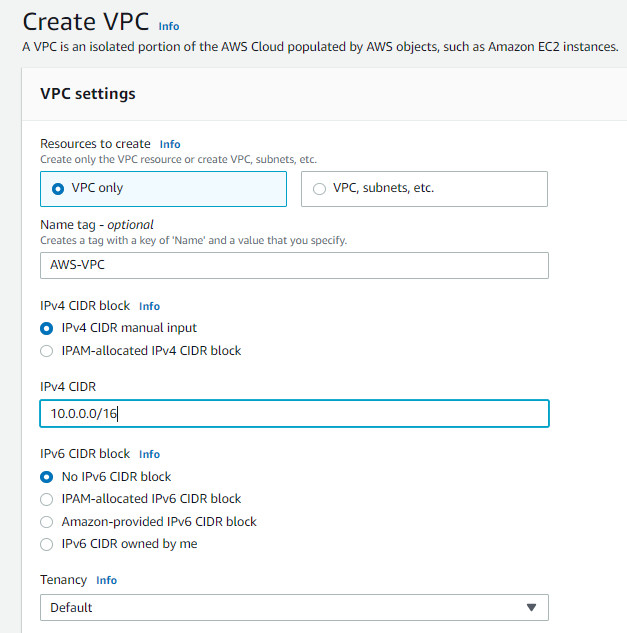Screen dimensions: 627x633
Task: Open Info link for IPv4 CIDR block
Action: (x=149, y=306)
